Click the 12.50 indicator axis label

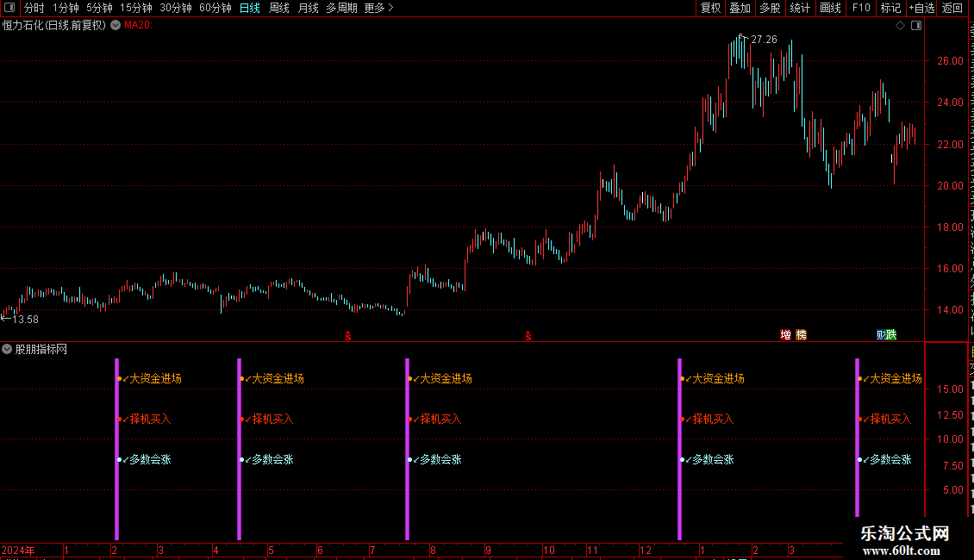(951, 414)
